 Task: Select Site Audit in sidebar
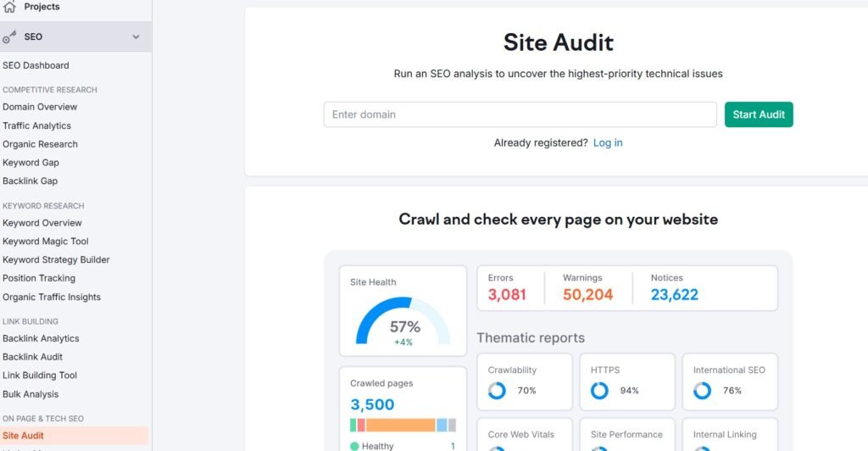[23, 436]
